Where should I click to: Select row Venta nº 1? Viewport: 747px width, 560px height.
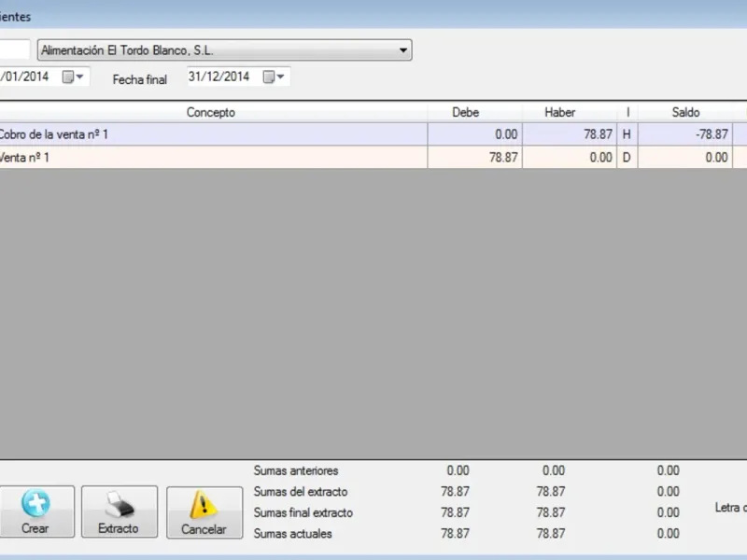[373, 157]
